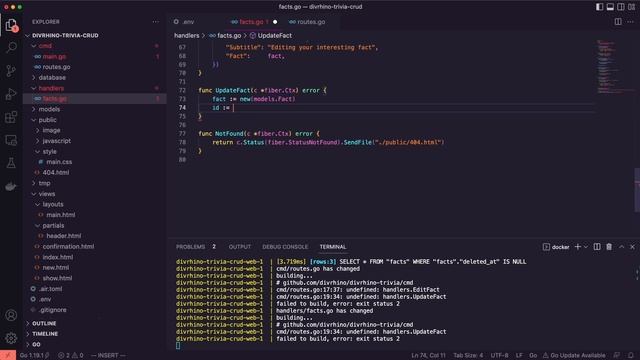Screen dimensions: 640x360
Task: Click Ln 74, Col 11 status item
Action: pyautogui.click(x=428, y=355)
